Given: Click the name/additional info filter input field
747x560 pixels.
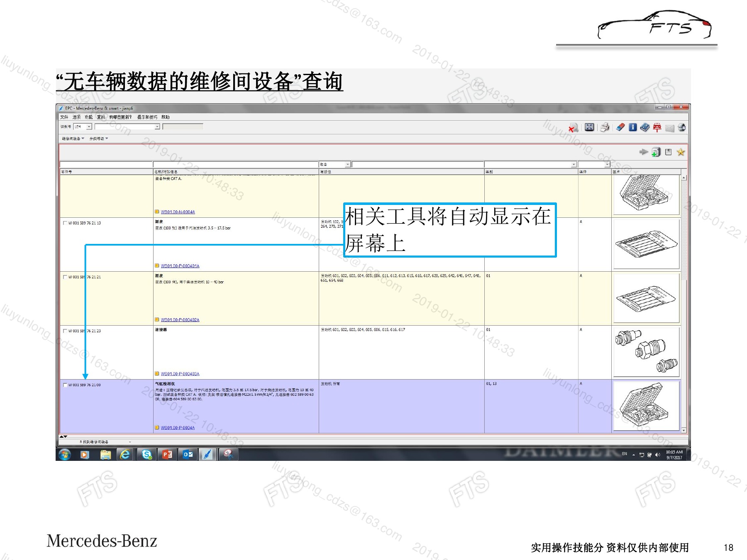Looking at the screenshot, I should [x=236, y=165].
